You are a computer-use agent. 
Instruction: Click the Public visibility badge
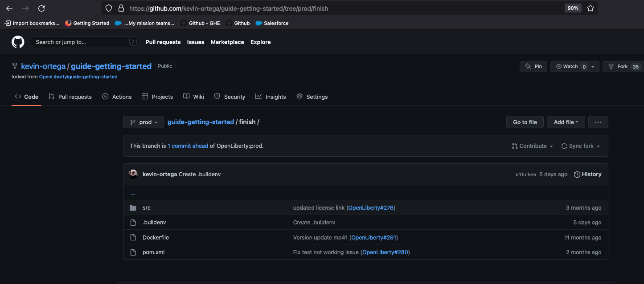click(165, 66)
